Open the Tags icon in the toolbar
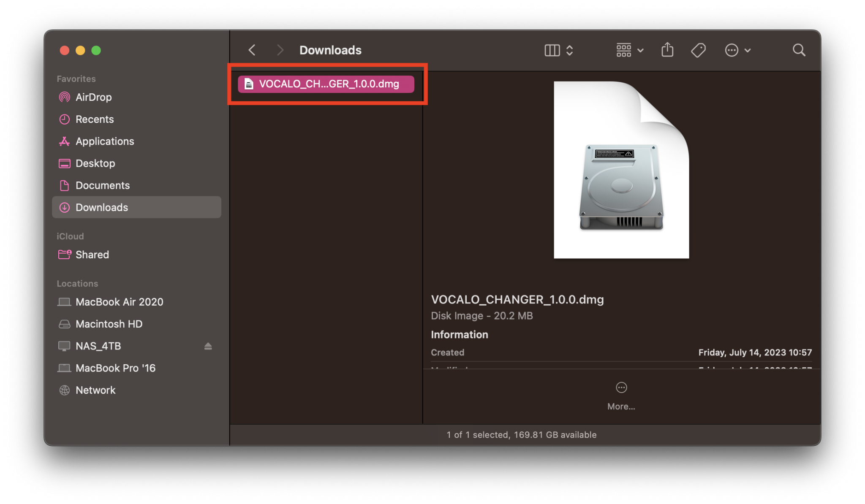The height and width of the screenshot is (504, 865). (x=698, y=50)
